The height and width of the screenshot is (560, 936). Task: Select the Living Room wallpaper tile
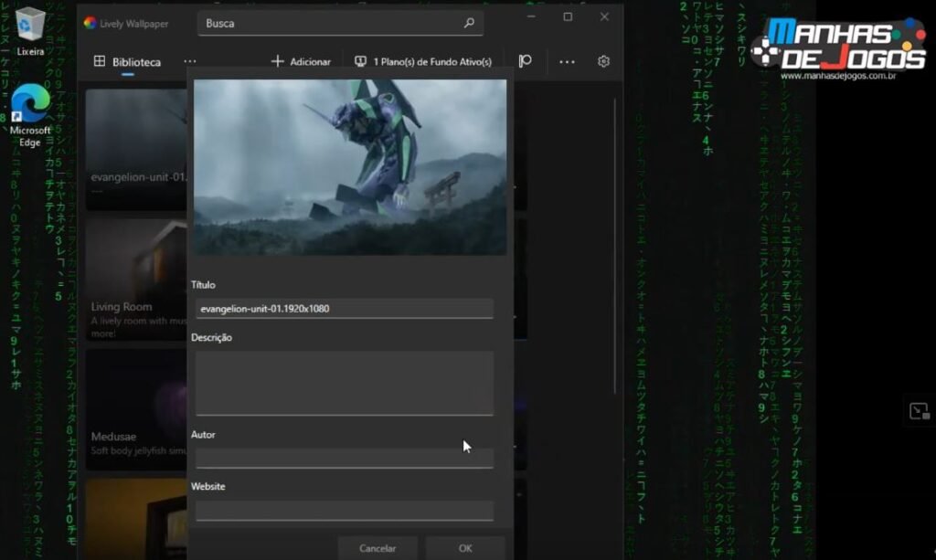[x=136, y=280]
